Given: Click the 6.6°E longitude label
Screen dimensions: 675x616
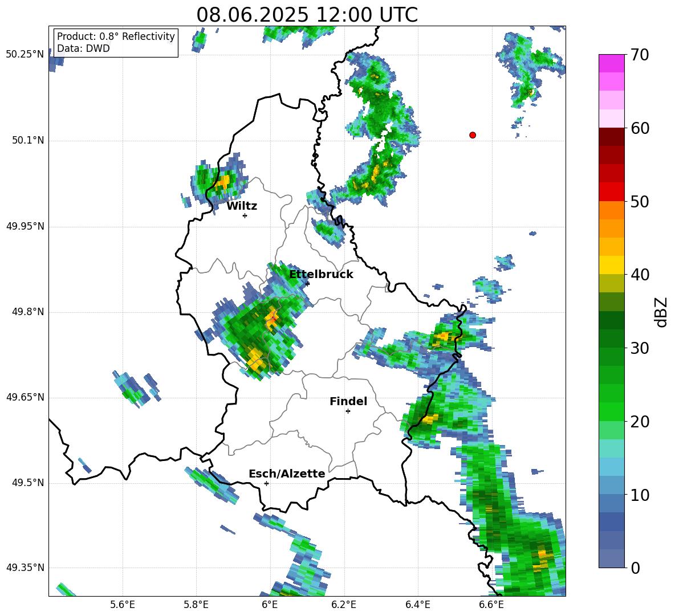Looking at the screenshot, I should (x=491, y=605).
